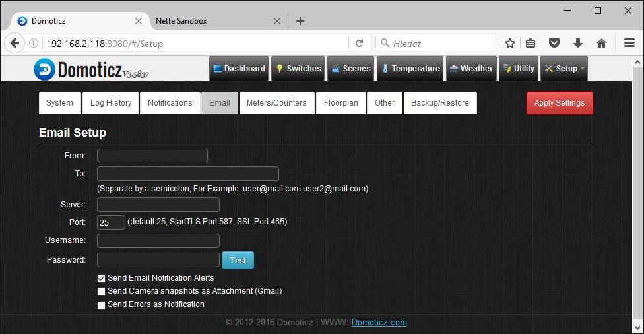Uncheck Send Email Notification Alerts

coord(101,278)
